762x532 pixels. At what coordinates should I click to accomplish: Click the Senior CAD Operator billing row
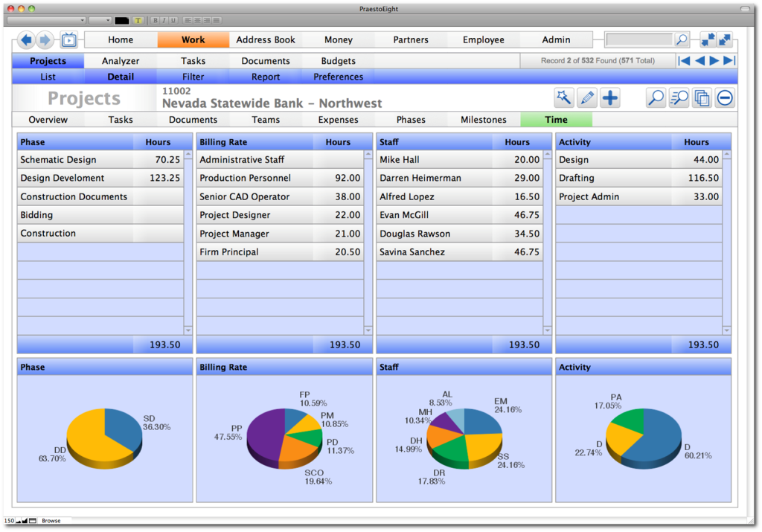(280, 196)
